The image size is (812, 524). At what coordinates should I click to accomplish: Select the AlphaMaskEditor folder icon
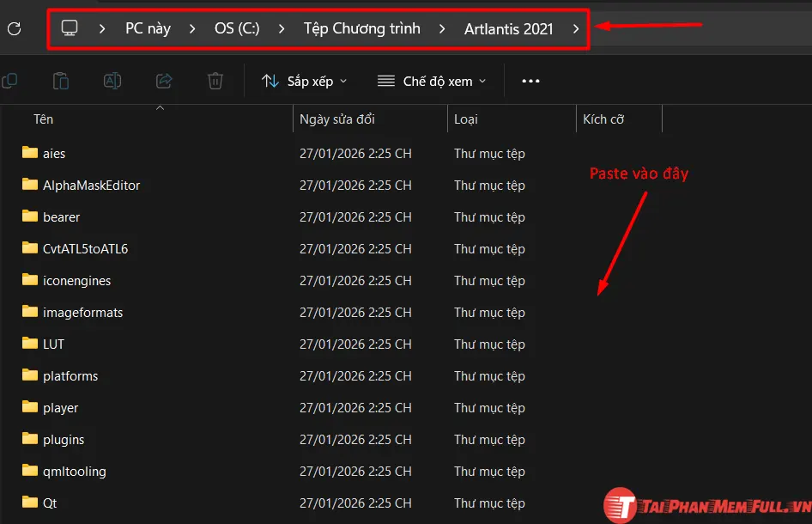pyautogui.click(x=30, y=185)
